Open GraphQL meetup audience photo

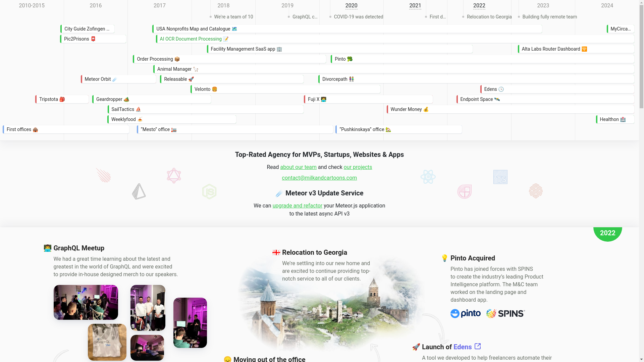pos(86,302)
